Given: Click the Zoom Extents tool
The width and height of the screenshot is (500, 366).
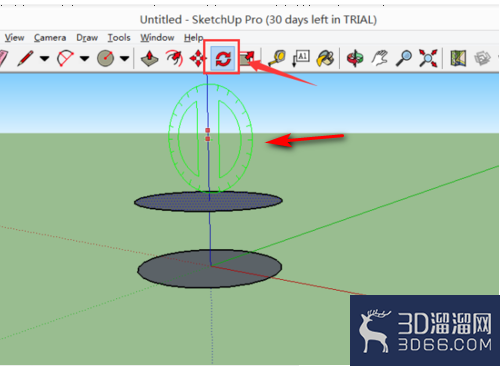Looking at the screenshot, I should coord(428,58).
